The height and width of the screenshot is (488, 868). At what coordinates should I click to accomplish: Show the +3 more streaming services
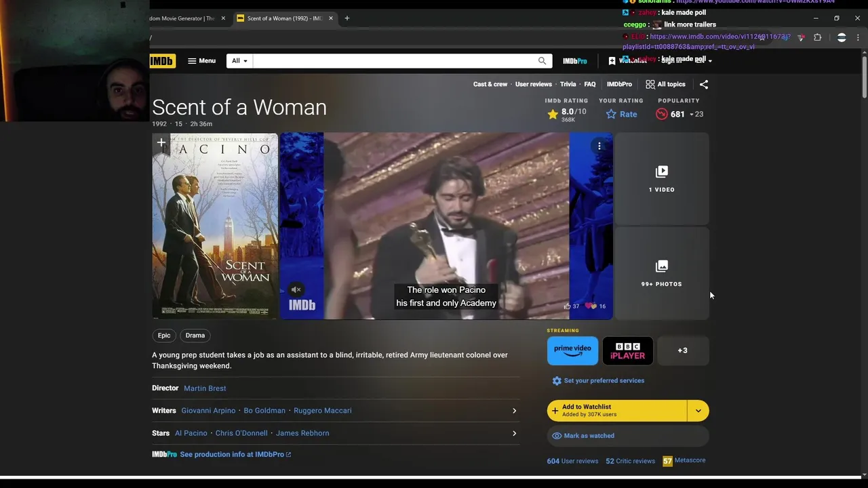coord(683,350)
